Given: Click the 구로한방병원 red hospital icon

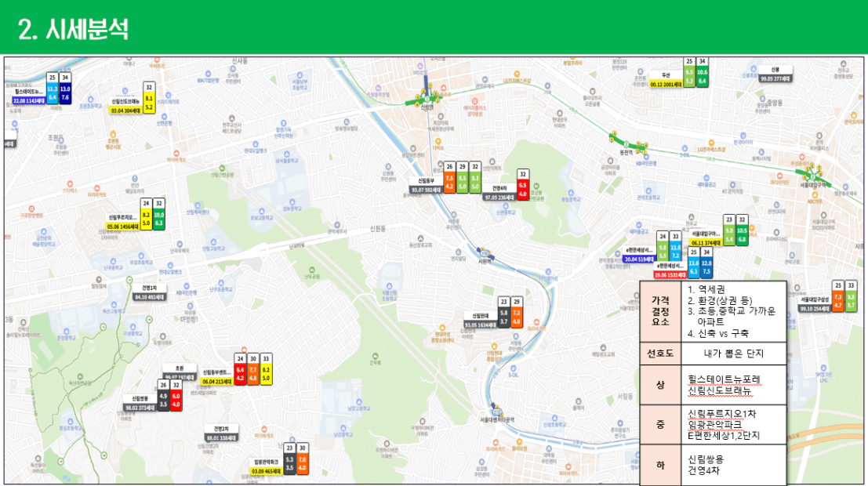Looking at the screenshot, I should pyautogui.click(x=31, y=209).
